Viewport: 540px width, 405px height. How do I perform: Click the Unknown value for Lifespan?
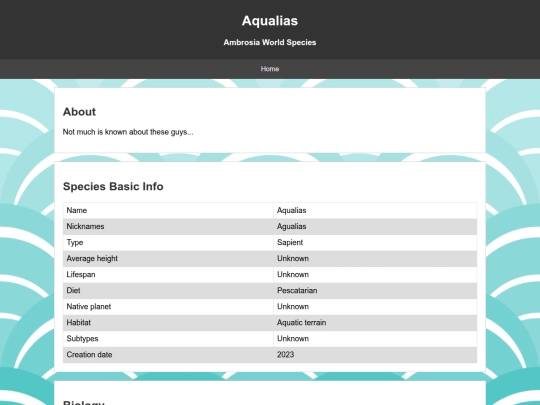[375, 274]
